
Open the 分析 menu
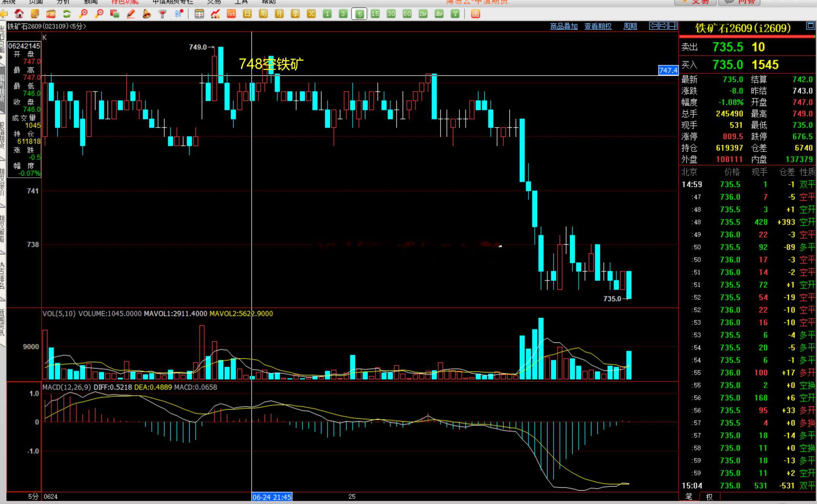(63, 2)
